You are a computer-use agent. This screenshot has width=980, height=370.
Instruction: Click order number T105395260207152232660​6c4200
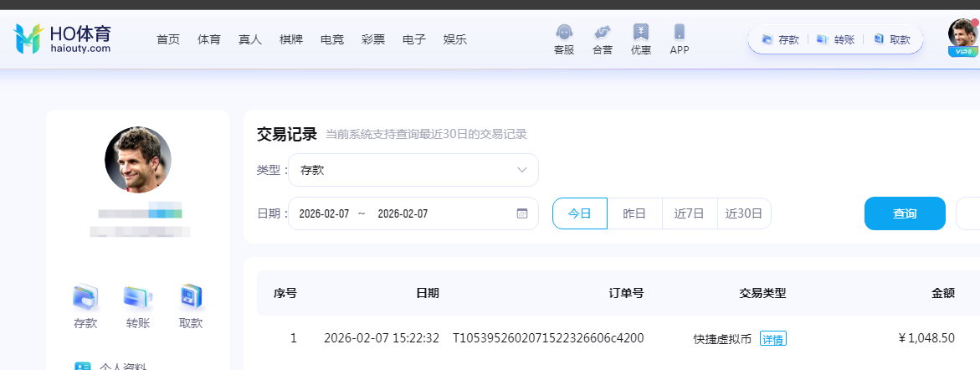pos(548,339)
